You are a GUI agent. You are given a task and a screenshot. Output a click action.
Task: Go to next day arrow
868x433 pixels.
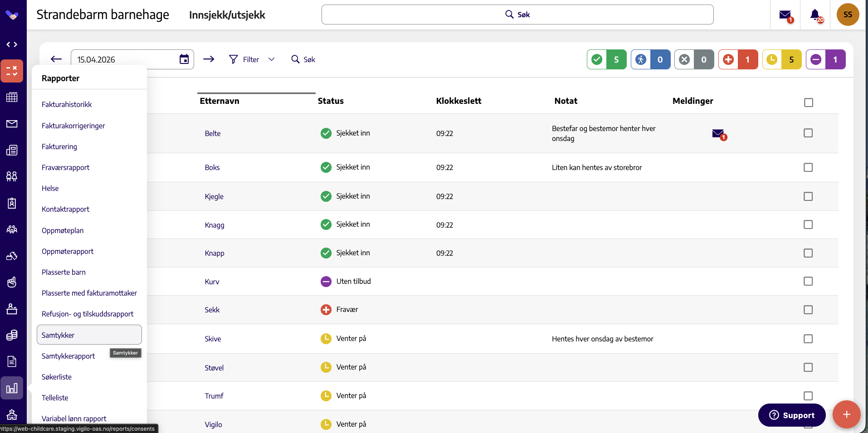209,59
